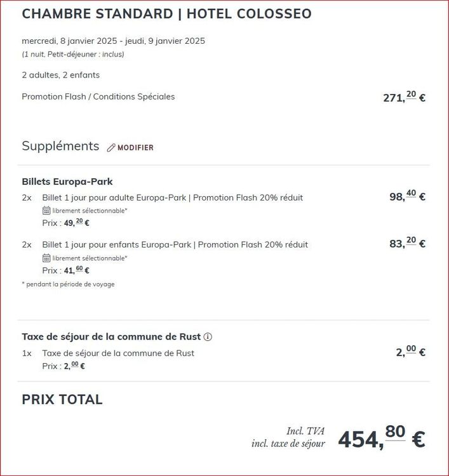Click the stay dates 8–9 janvier 2025
The image size is (449, 476).
point(113,41)
